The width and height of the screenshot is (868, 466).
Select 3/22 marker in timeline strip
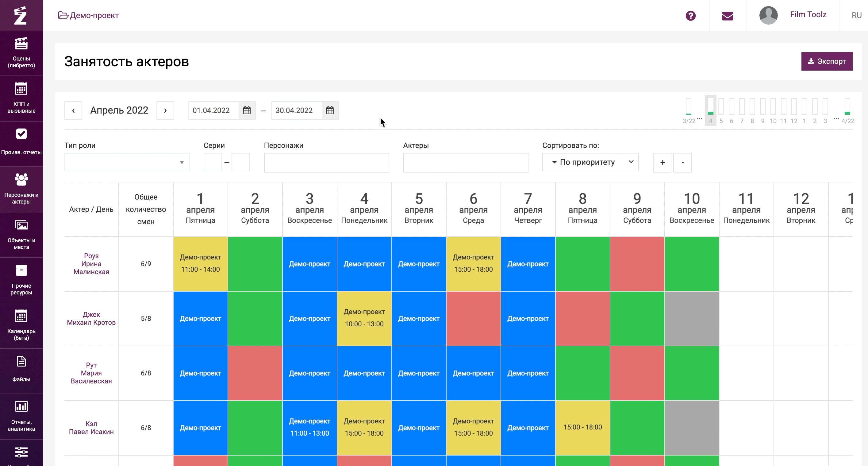click(x=688, y=111)
